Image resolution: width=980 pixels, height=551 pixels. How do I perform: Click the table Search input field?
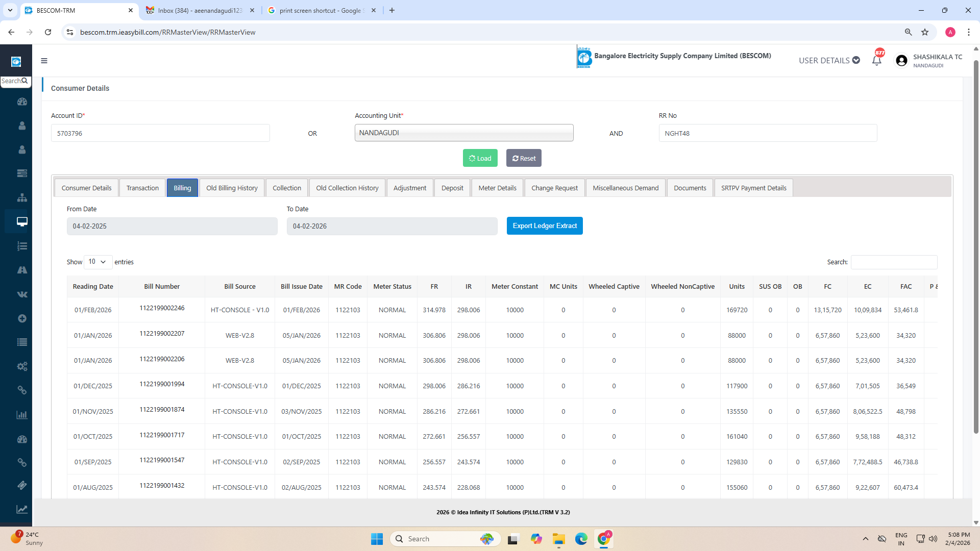894,262
